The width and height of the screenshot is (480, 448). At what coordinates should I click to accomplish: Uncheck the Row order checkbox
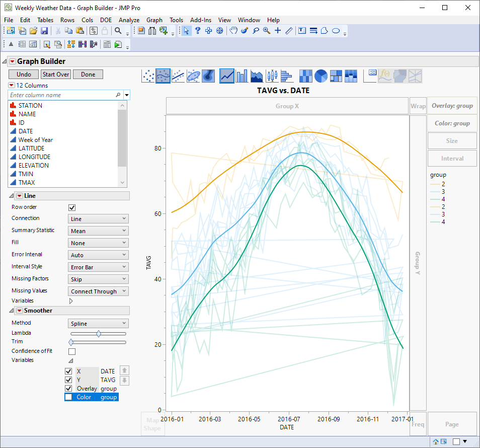point(72,207)
